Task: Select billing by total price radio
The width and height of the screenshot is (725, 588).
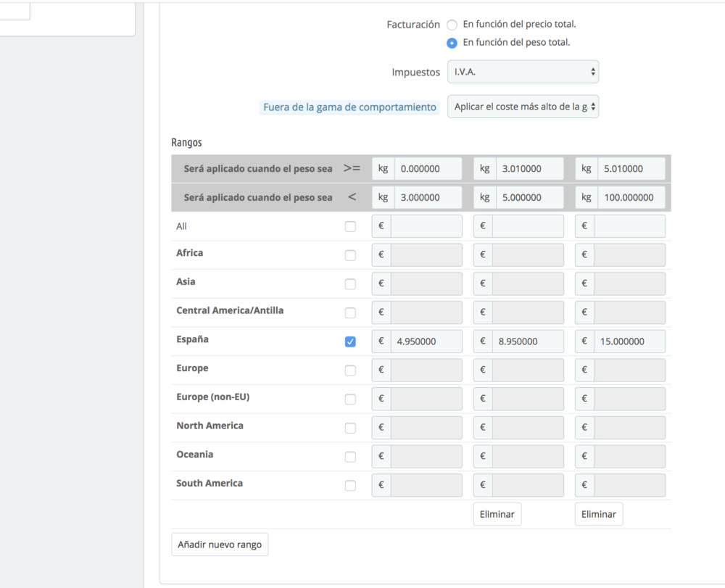Action: 452,25
